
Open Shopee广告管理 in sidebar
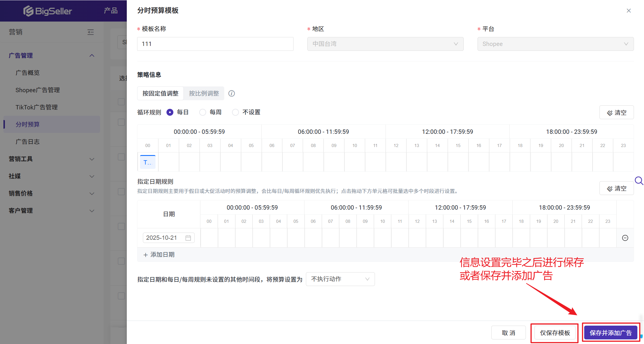[38, 90]
